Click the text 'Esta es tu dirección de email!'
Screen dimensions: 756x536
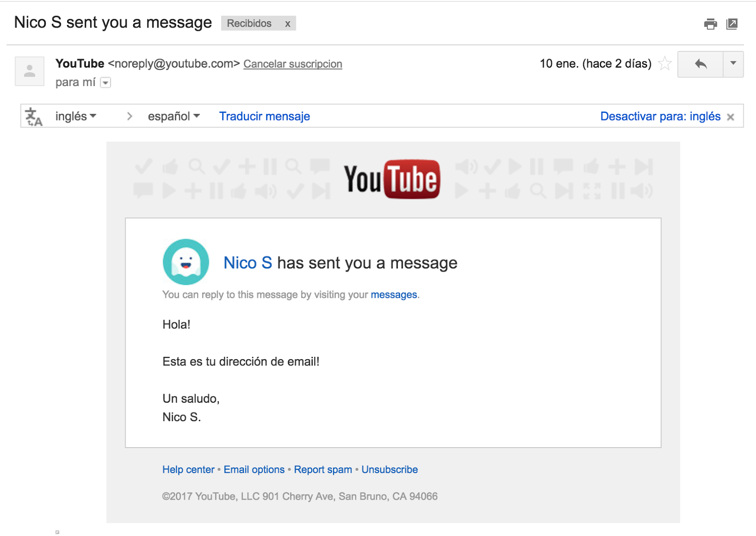[241, 362]
